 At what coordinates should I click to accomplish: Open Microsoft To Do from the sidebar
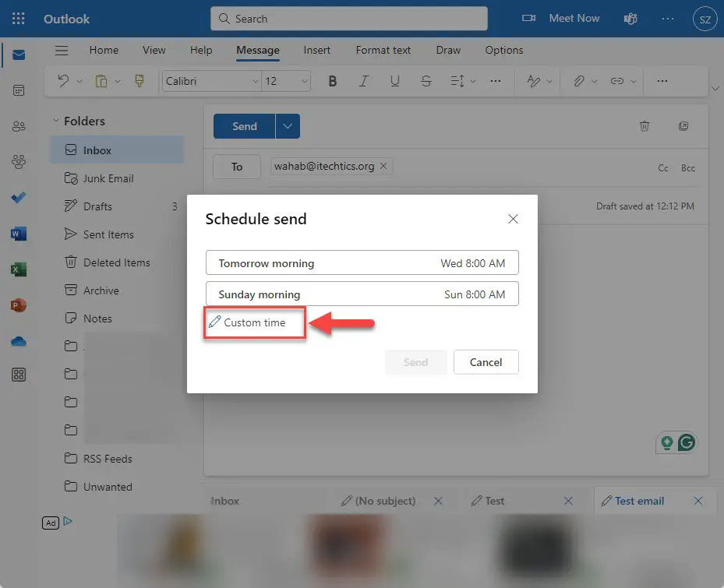click(x=19, y=198)
